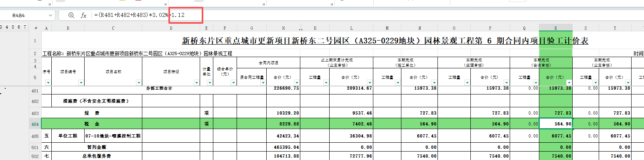Viewport: 644px width, 160px height.
Task: Click the active cell showing 564.90 in column R
Action: [555, 124]
